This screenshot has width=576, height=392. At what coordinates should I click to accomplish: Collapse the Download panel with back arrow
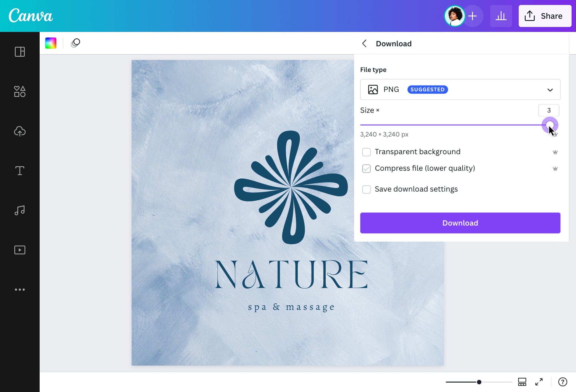[x=364, y=43]
